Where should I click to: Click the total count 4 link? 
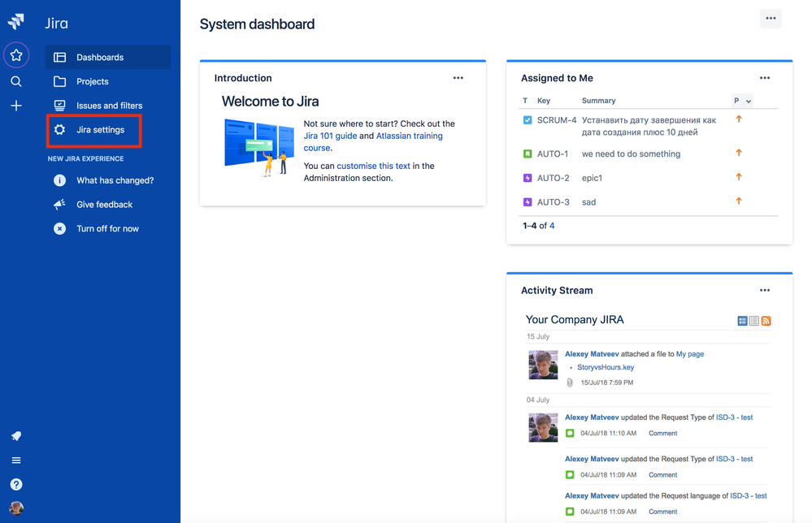pyautogui.click(x=552, y=226)
